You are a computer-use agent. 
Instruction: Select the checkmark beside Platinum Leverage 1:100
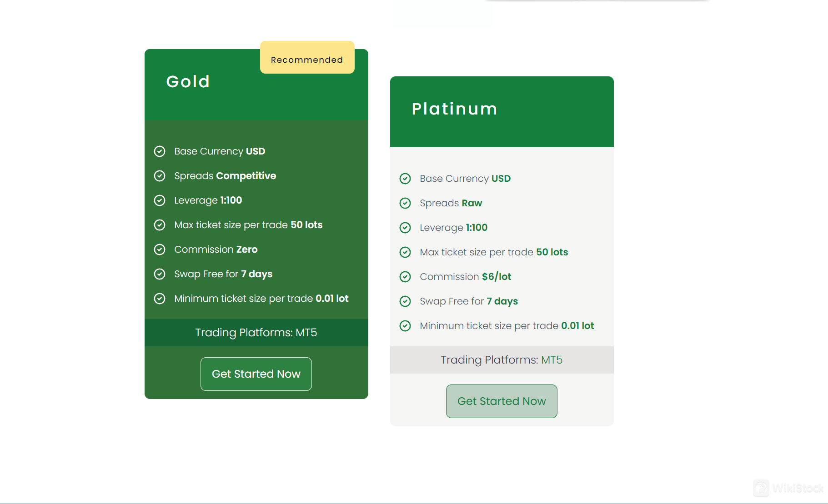point(406,228)
